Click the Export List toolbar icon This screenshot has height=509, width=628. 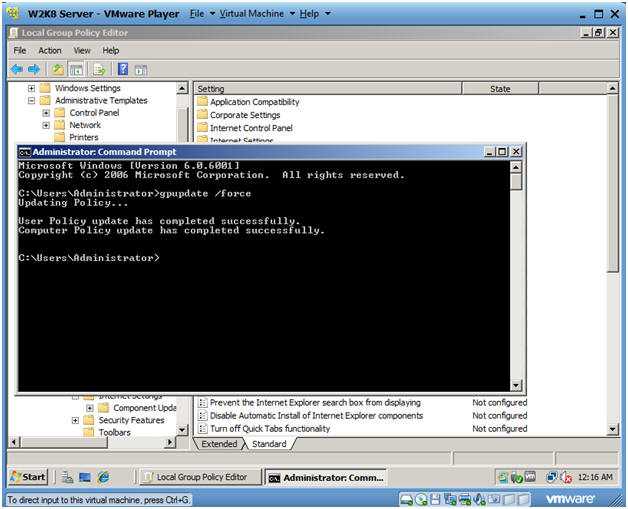(x=99, y=70)
